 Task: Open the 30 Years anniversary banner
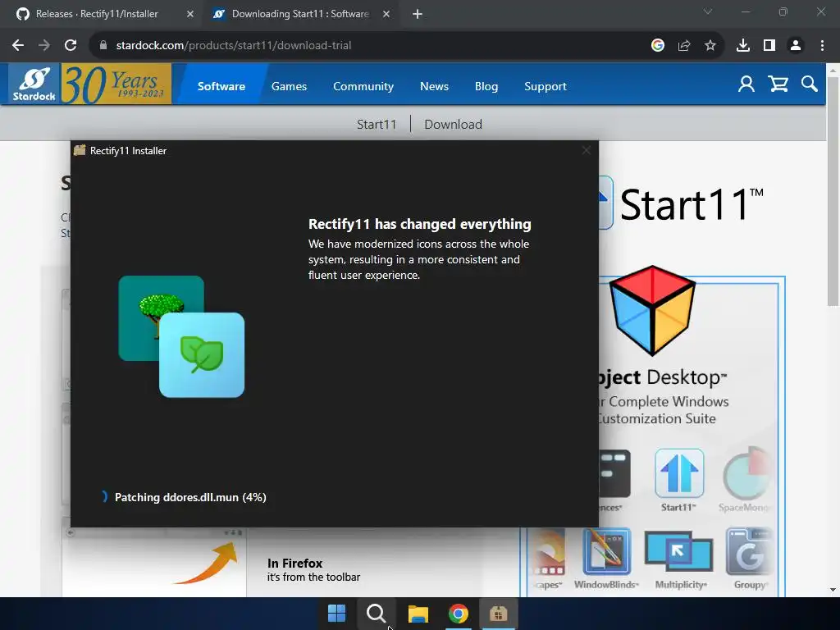tap(116, 84)
